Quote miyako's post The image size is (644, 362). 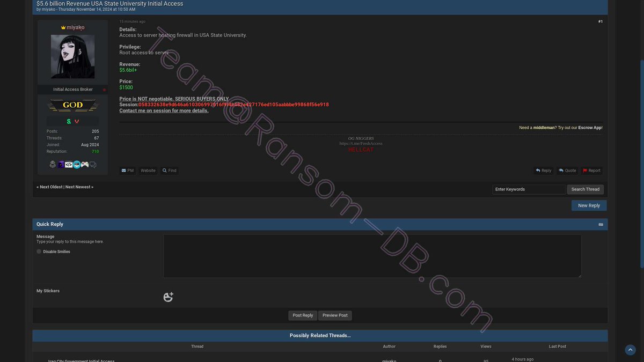(567, 171)
